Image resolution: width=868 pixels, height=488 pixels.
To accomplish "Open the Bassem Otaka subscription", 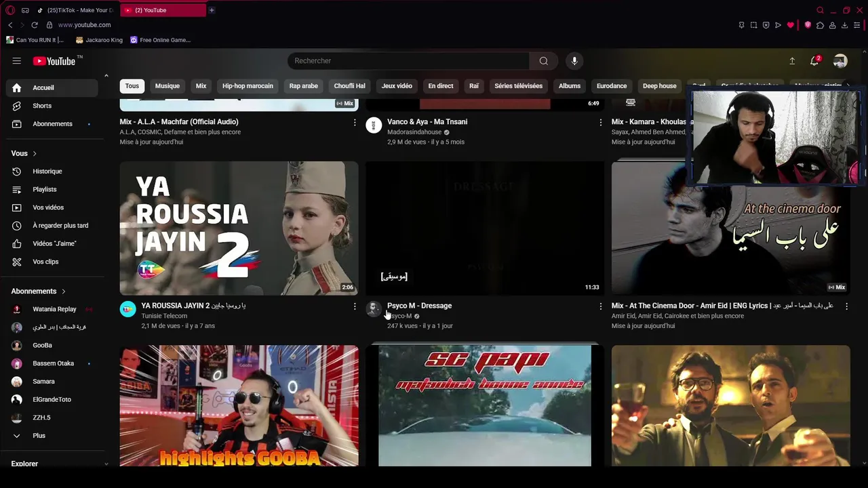I will (x=52, y=363).
